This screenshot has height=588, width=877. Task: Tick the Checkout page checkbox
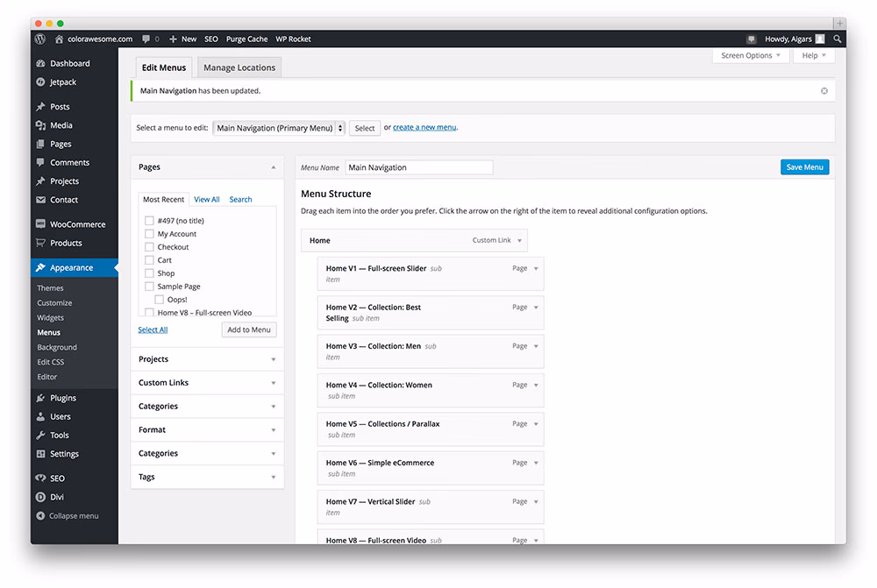[149, 247]
